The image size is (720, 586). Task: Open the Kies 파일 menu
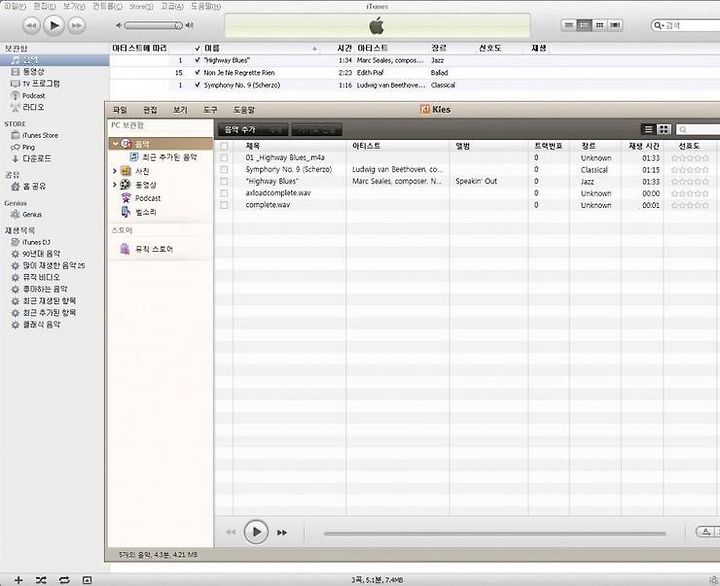[x=120, y=110]
